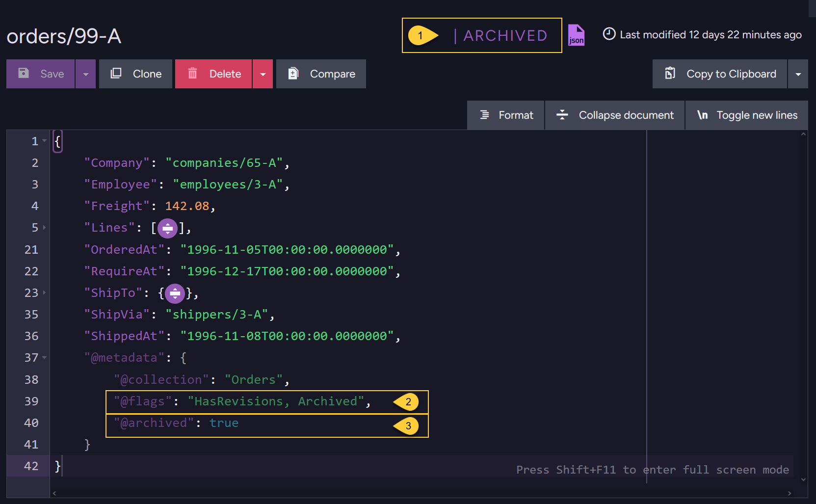Click the document title orders/99-A
Viewport: 816px width, 504px height.
[x=64, y=36]
